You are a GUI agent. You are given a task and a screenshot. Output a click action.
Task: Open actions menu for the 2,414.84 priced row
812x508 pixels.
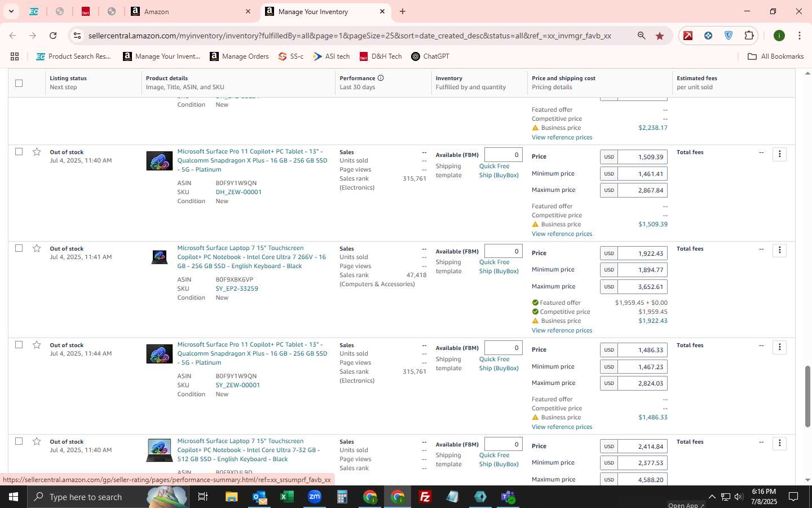click(x=779, y=444)
